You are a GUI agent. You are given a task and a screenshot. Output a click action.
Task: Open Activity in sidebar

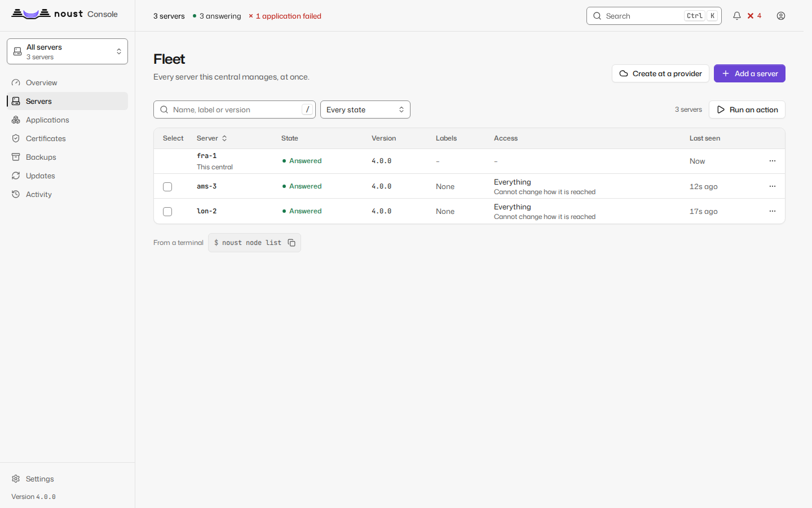click(x=67, y=194)
